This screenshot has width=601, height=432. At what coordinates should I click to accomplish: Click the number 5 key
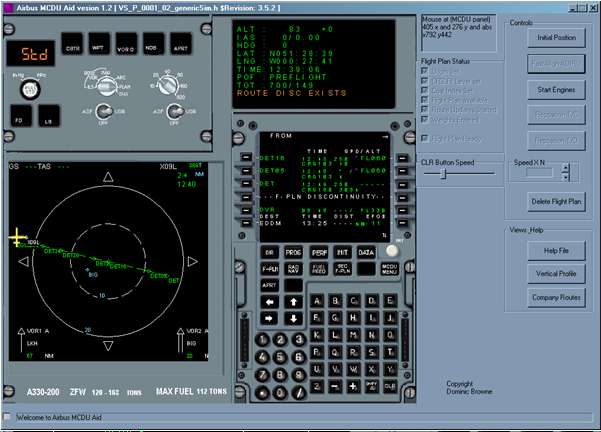(280, 357)
